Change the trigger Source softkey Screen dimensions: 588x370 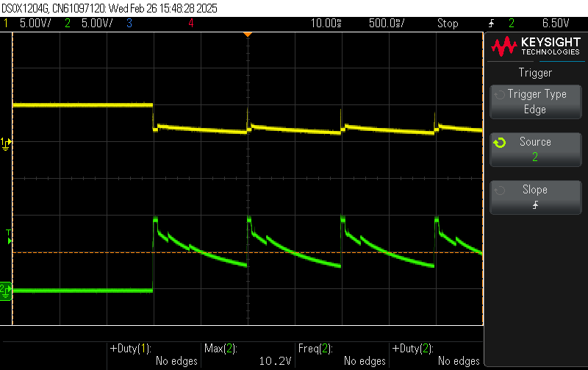536,149
